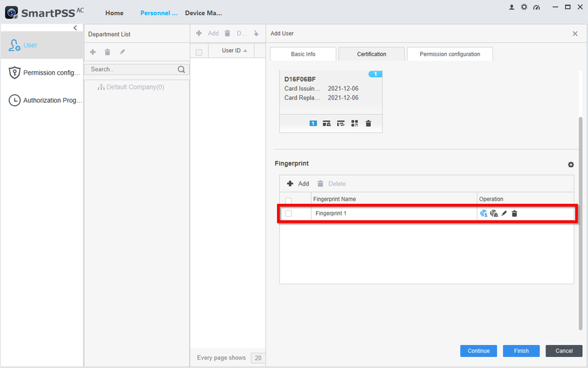The height and width of the screenshot is (368, 588).
Task: Tick the Fingerprint 1 row checkbox
Action: 289,214
